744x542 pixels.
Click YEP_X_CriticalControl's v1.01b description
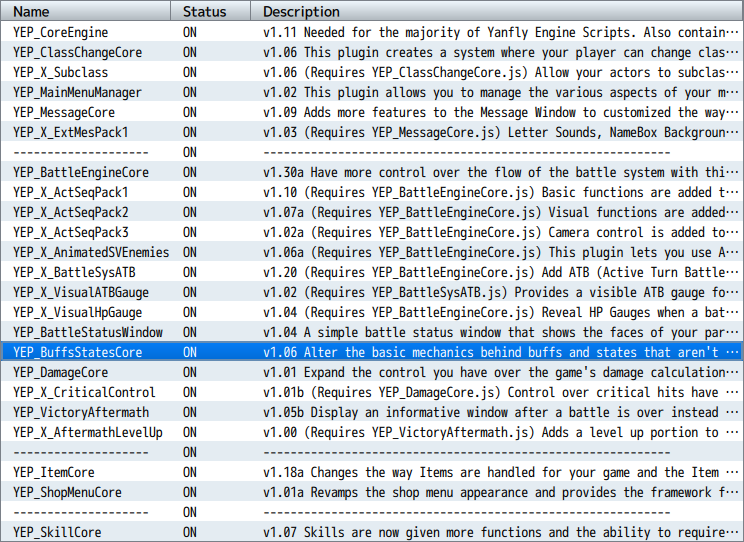501,392
